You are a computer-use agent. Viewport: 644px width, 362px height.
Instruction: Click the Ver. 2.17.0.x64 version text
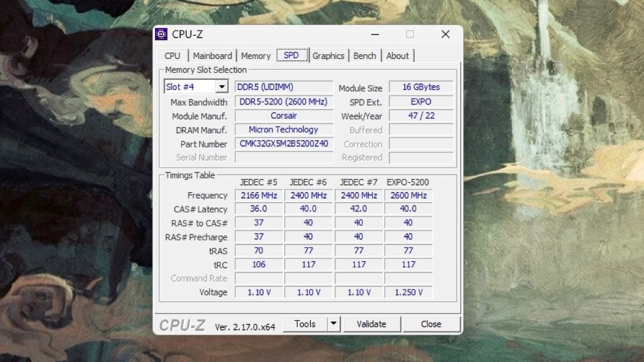click(245, 327)
